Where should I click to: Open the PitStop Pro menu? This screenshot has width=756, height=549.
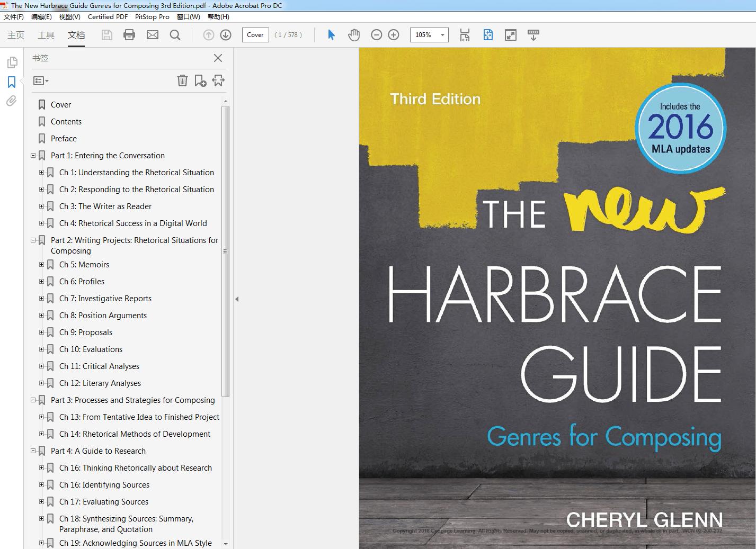coord(152,16)
